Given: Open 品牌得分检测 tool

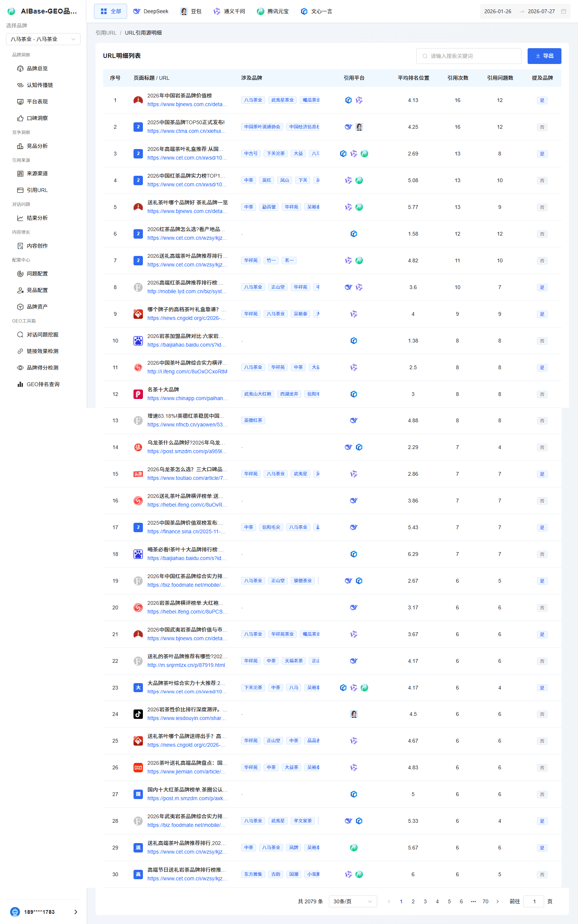Looking at the screenshot, I should [x=42, y=368].
